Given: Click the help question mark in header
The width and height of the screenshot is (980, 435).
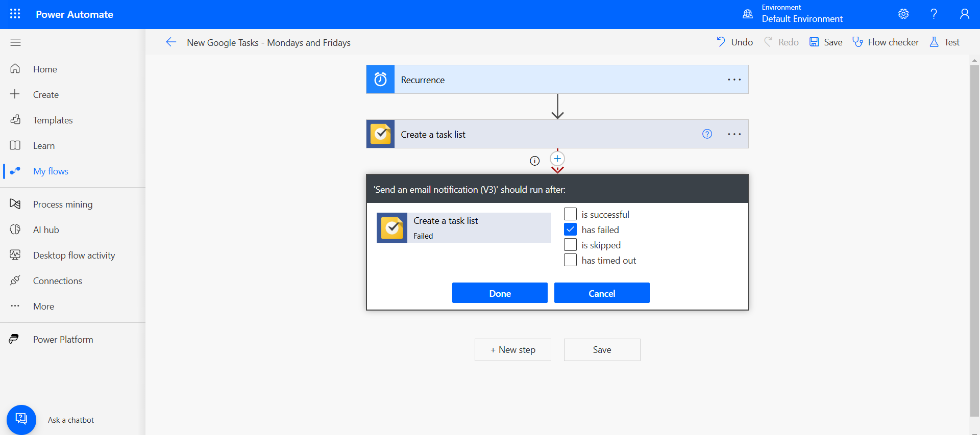Looking at the screenshot, I should (934, 14).
